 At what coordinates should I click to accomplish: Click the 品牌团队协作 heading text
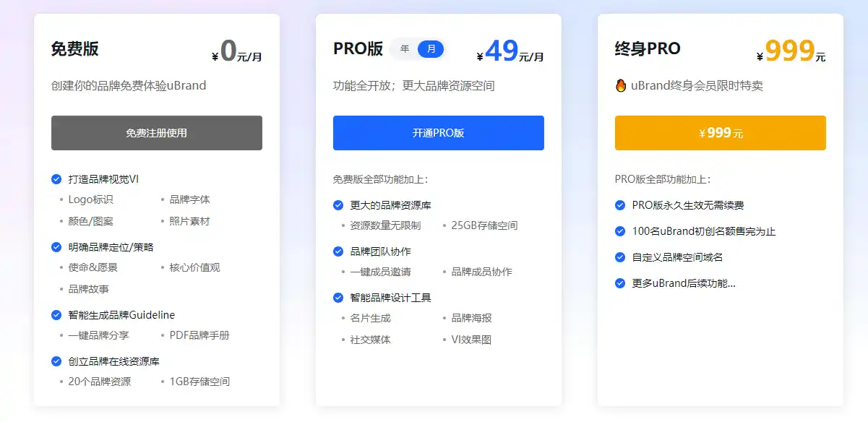381,251
